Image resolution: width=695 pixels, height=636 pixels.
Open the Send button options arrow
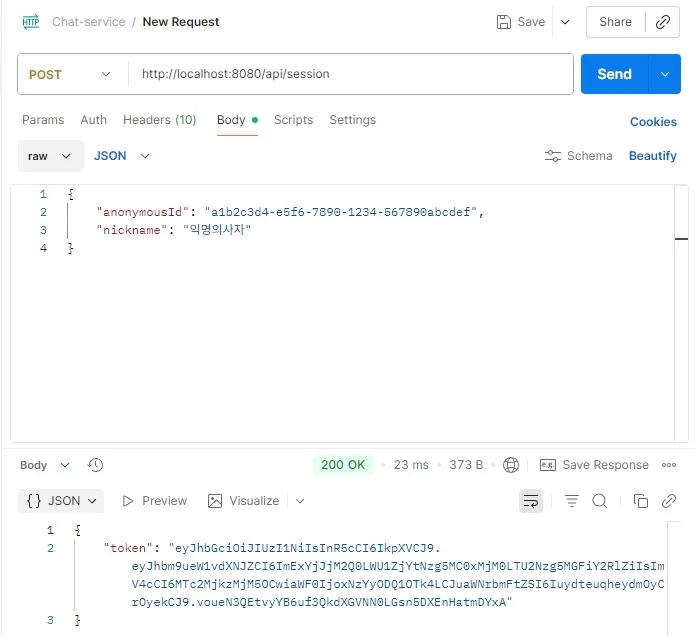pos(665,74)
